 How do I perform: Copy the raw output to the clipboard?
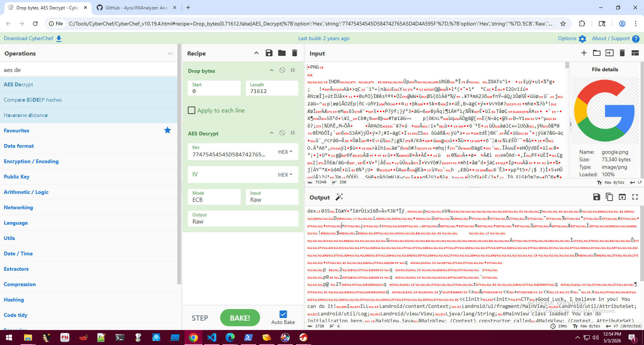coord(610,197)
